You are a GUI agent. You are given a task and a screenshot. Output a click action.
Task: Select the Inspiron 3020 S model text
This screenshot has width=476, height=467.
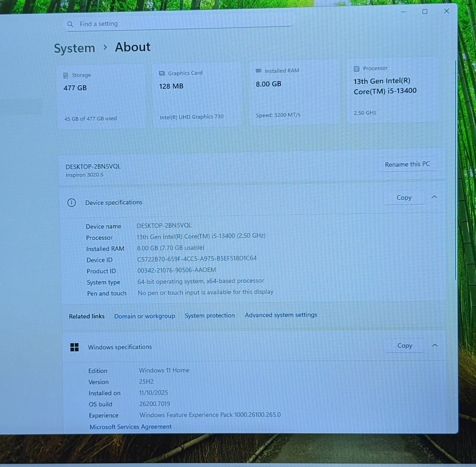coord(84,175)
